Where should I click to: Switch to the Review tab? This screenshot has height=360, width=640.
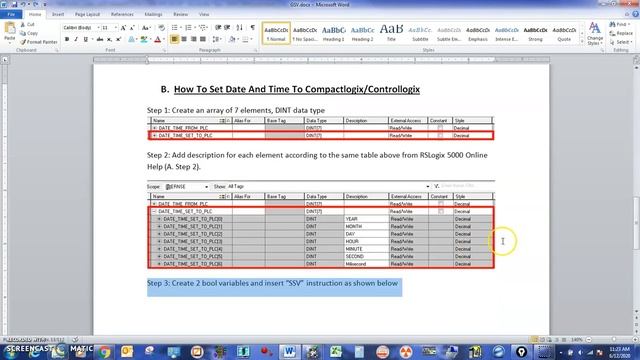pos(180,14)
